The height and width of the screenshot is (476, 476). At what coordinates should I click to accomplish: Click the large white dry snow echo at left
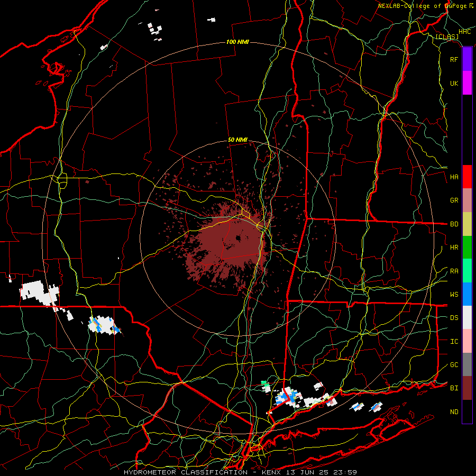point(39,292)
